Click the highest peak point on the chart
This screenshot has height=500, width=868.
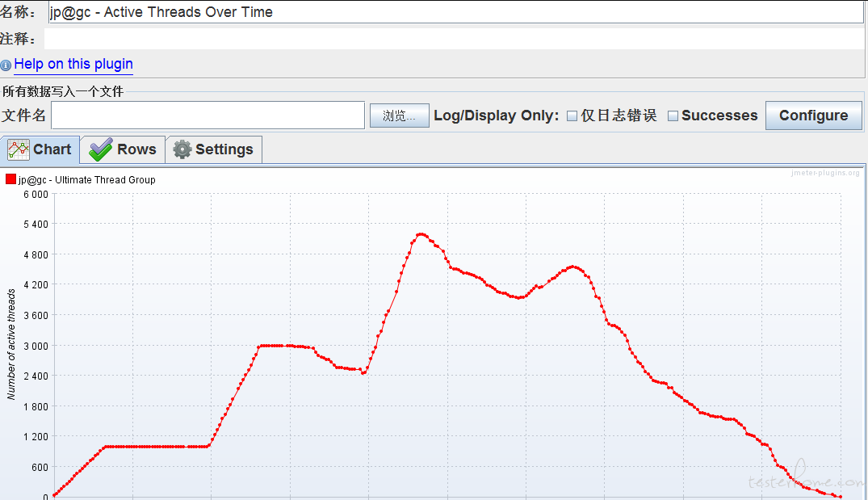point(420,234)
